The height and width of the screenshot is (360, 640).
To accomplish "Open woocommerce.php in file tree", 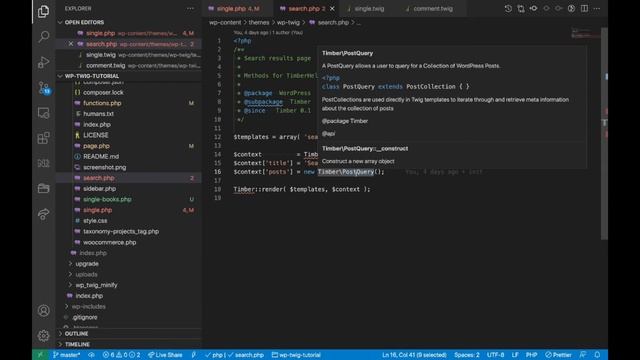I will [109, 242].
